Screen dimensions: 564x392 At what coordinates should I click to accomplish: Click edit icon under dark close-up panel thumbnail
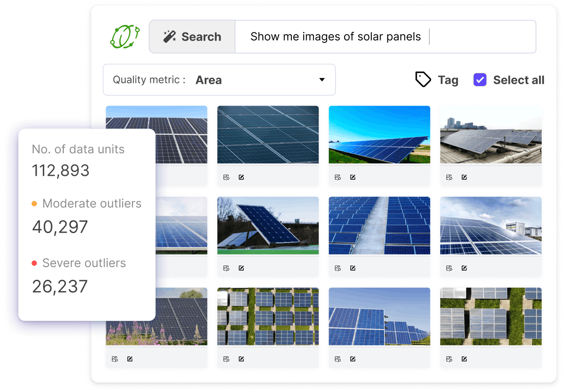[241, 177]
